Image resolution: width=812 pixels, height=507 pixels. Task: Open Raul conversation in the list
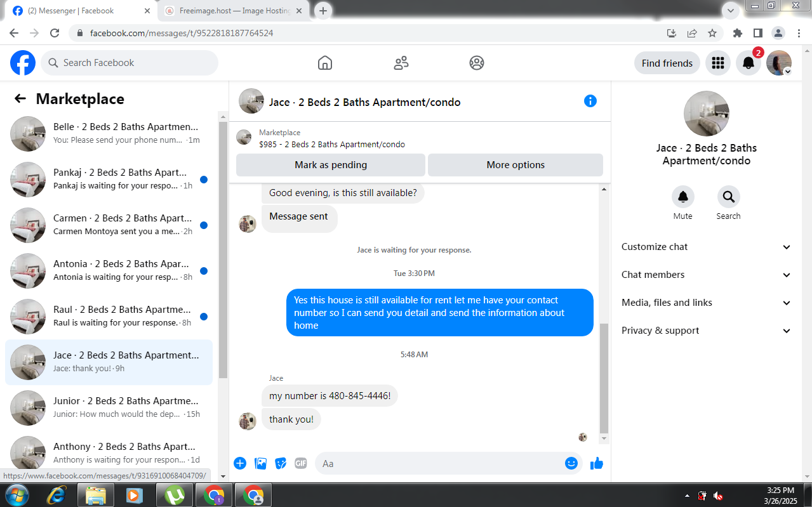point(109,317)
